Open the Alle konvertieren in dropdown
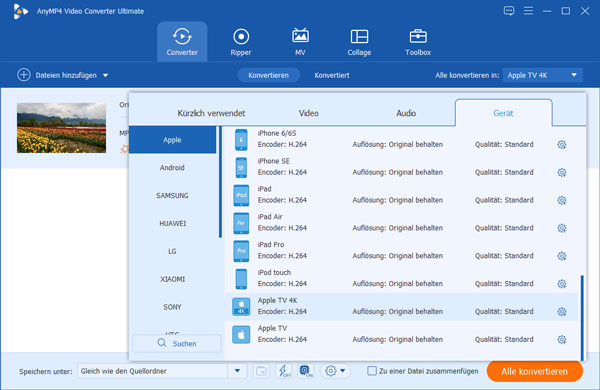 click(543, 75)
